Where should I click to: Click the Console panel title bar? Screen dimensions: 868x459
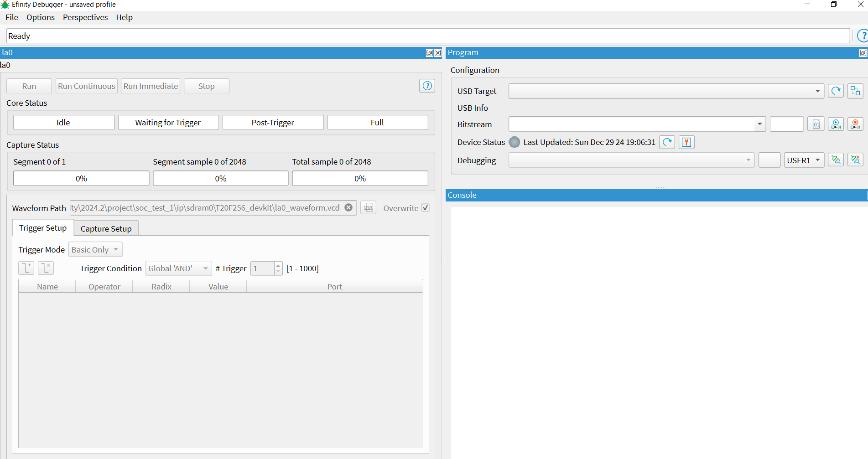(x=656, y=195)
